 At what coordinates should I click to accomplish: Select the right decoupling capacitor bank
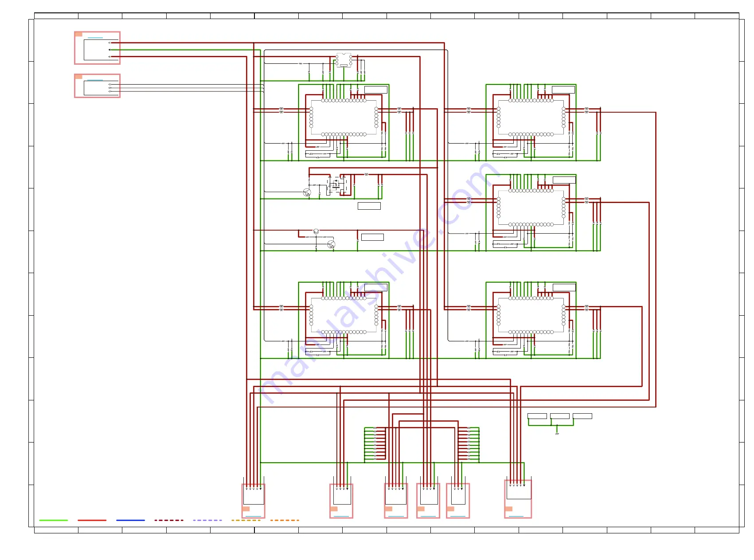[x=469, y=443]
